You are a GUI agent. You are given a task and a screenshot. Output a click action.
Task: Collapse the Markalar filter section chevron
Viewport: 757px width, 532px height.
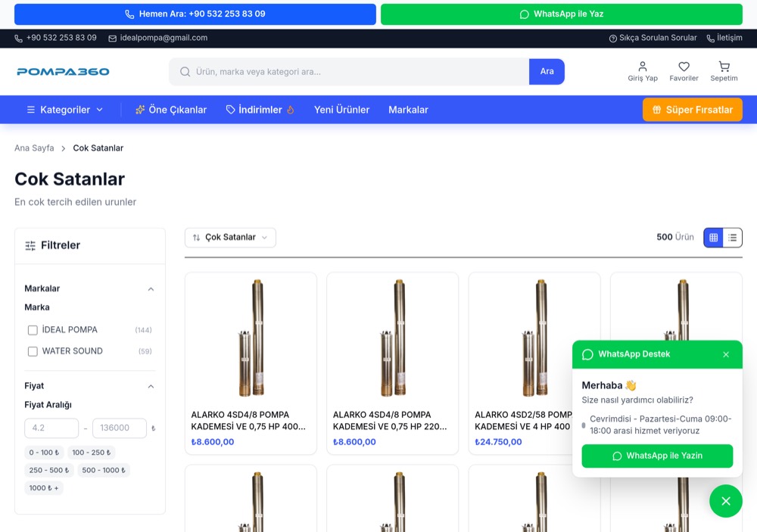(151, 288)
